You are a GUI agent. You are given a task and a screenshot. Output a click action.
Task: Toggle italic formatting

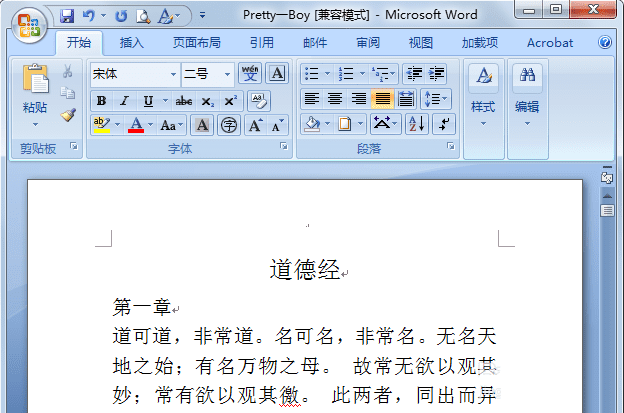pos(125,101)
